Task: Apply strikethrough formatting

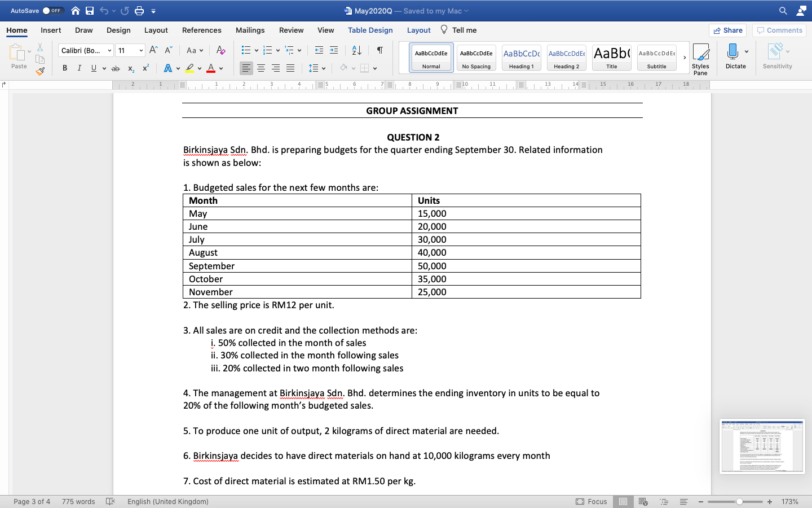Action: (116, 68)
